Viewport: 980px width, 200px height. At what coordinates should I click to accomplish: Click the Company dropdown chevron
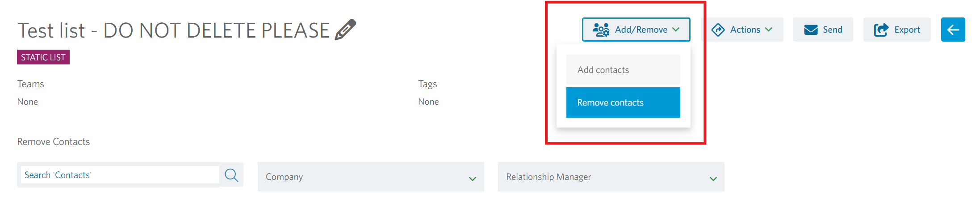pos(473,179)
